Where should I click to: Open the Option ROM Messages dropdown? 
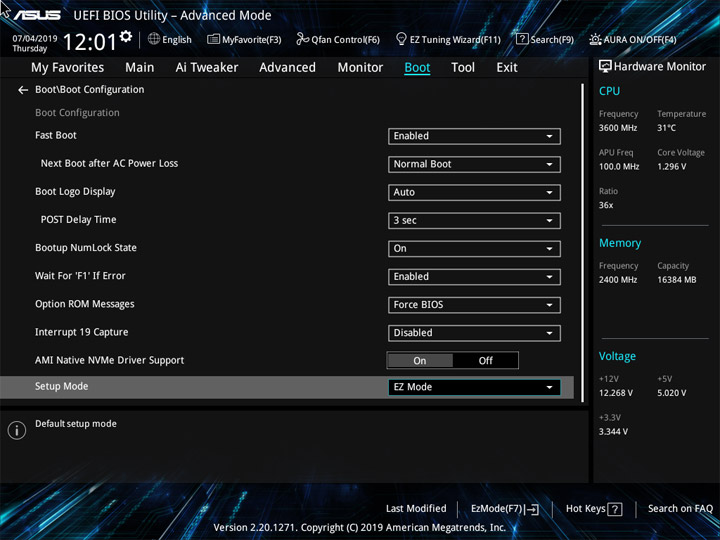[474, 305]
